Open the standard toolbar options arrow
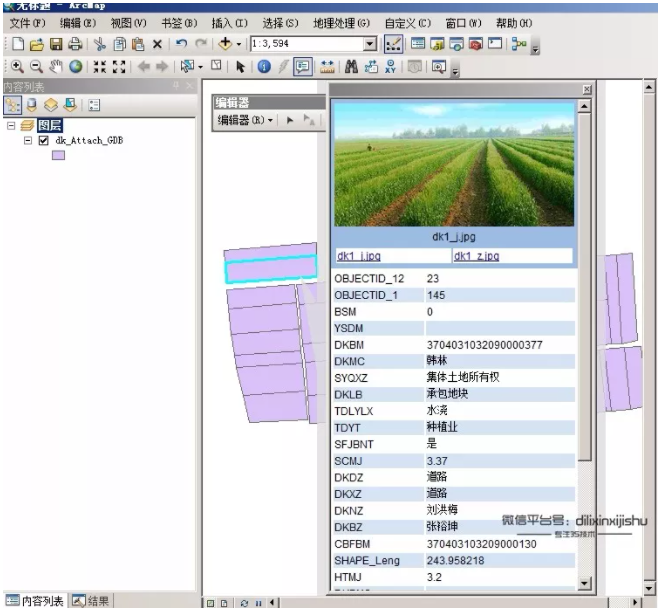Screen dimensions: 661x611 pos(535,50)
